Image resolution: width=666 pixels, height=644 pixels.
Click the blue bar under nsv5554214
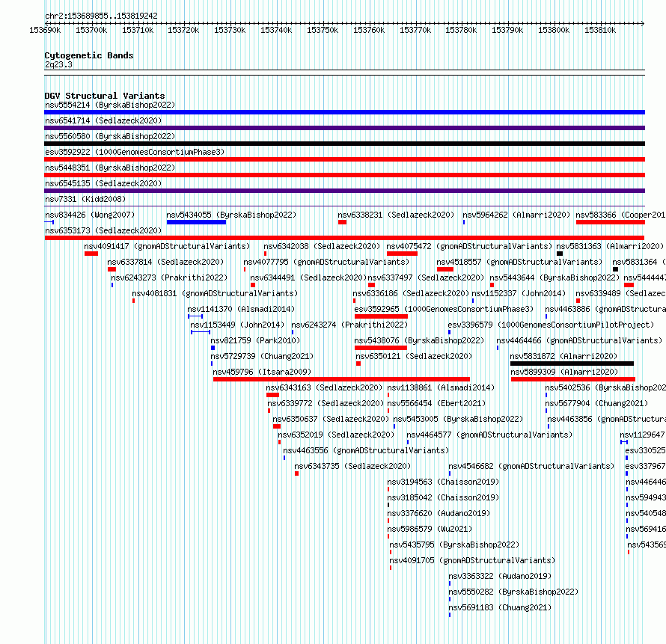(344, 112)
